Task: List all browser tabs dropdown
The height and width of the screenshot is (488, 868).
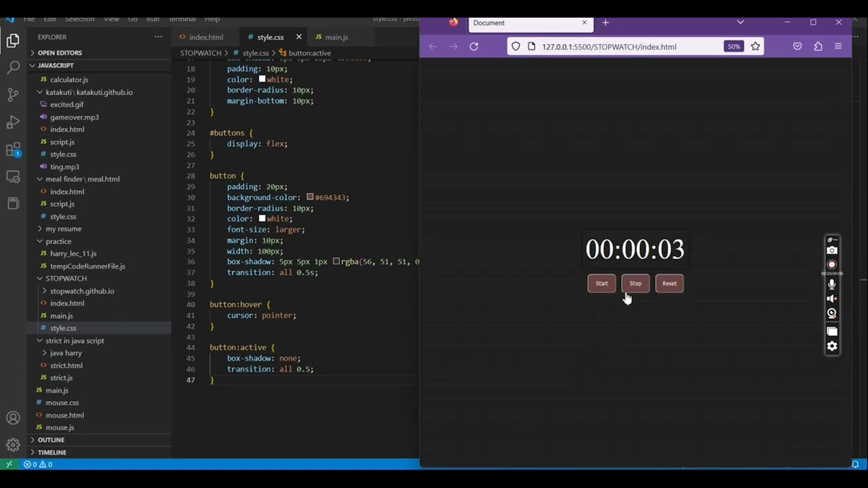Action: 741,22
